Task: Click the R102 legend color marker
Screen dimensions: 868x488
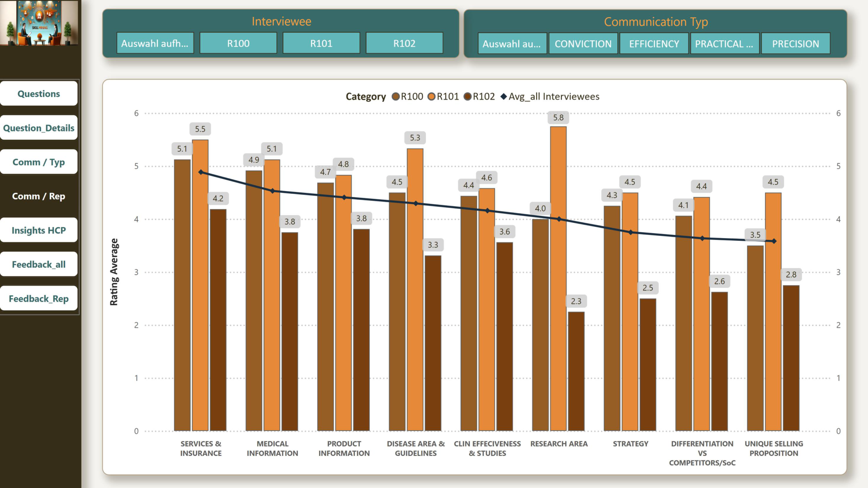Action: [467, 97]
